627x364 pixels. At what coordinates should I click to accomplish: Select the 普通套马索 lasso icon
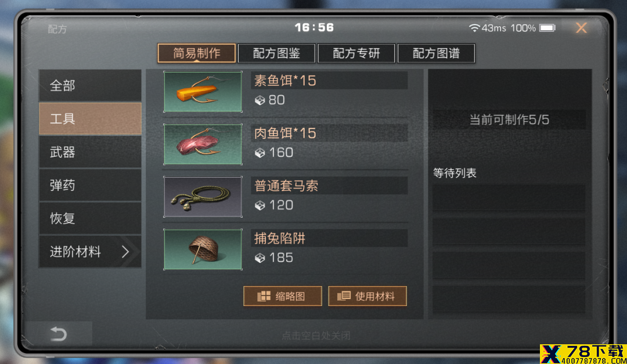pyautogui.click(x=203, y=197)
